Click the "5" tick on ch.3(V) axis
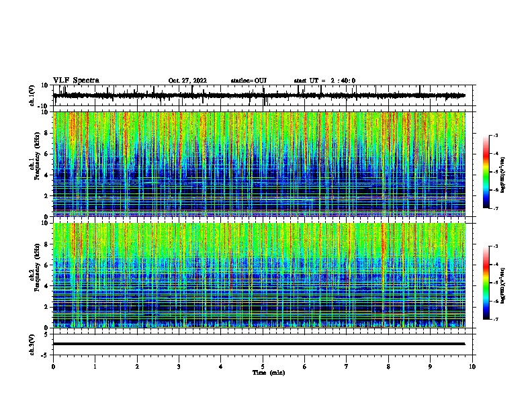This screenshot has height=411, width=532. (46, 334)
